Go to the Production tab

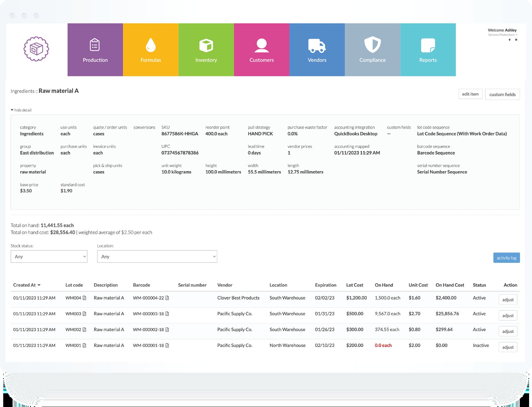[95, 50]
